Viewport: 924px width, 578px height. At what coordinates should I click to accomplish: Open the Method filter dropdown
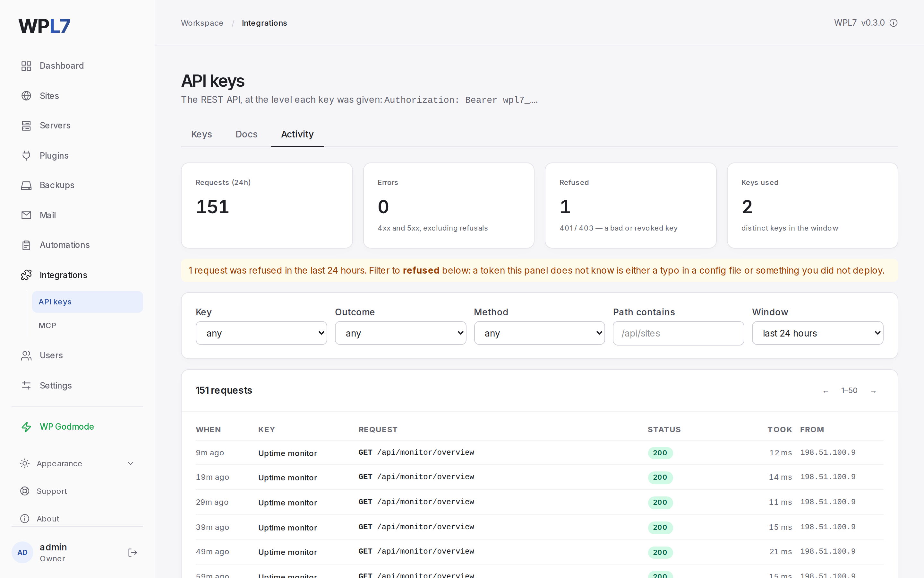click(x=539, y=333)
